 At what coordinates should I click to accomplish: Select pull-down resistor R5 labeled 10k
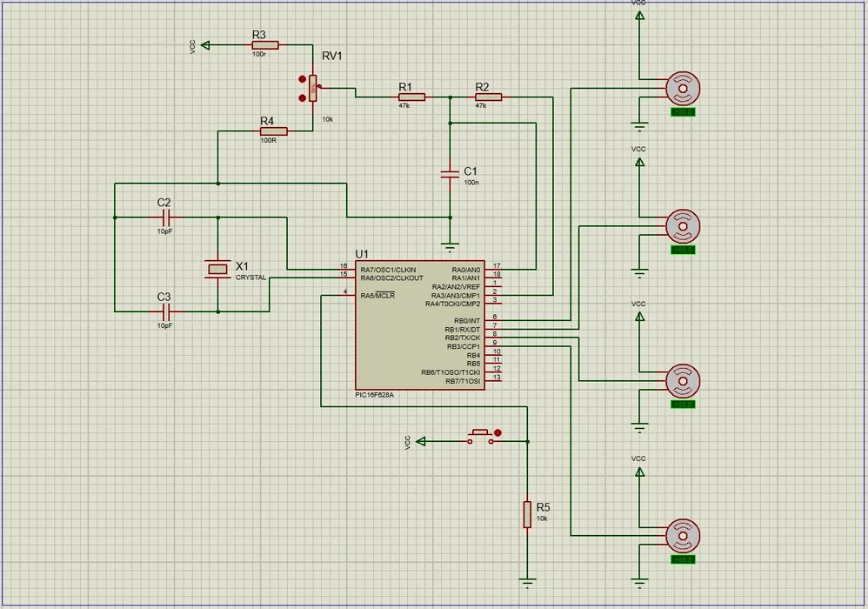coord(529,515)
